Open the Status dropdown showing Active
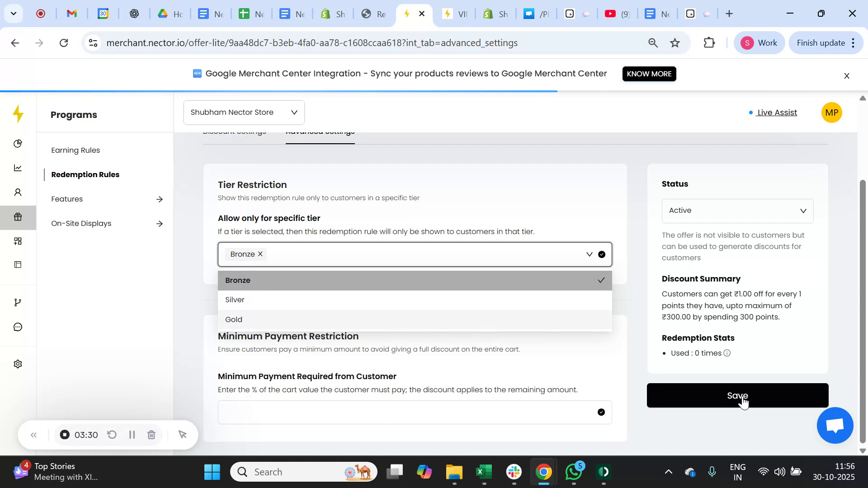This screenshot has height=488, width=868. click(x=737, y=211)
